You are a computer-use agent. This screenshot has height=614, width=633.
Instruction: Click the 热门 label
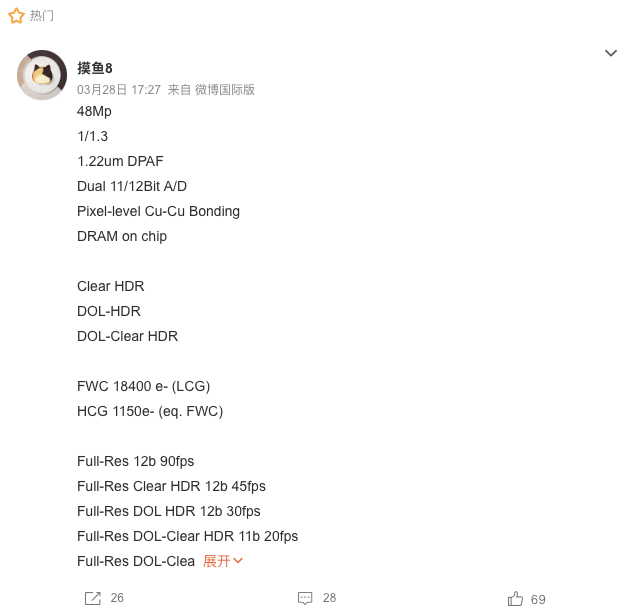(42, 16)
